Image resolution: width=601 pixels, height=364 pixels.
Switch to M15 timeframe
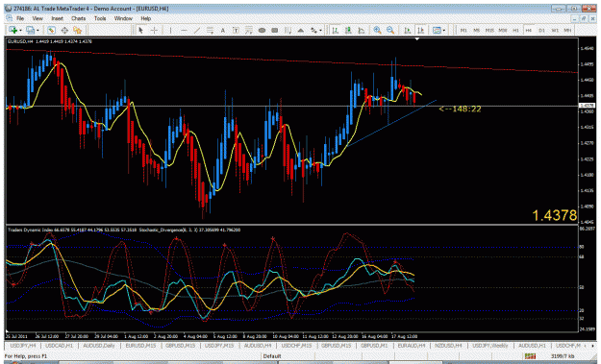click(489, 30)
